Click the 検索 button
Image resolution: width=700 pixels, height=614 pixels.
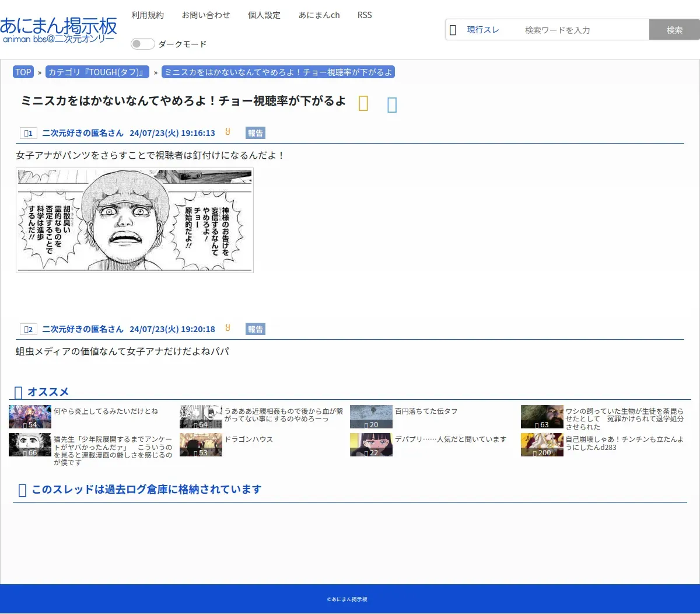(x=674, y=30)
